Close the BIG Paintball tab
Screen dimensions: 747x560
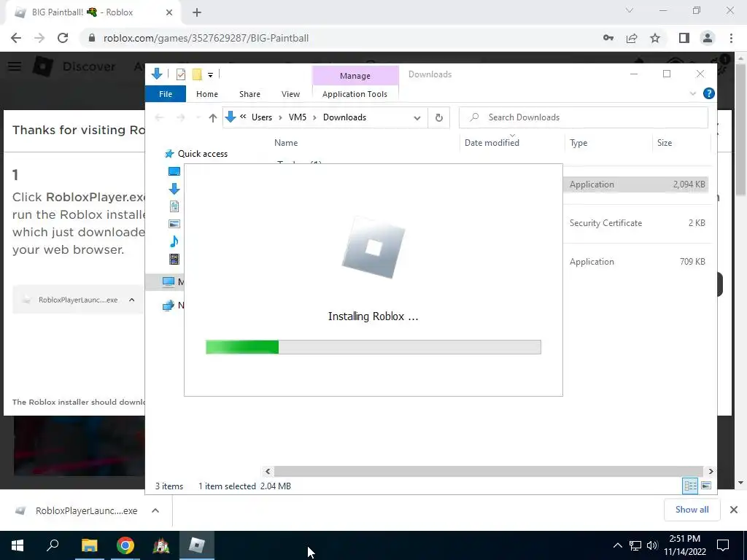(x=169, y=12)
